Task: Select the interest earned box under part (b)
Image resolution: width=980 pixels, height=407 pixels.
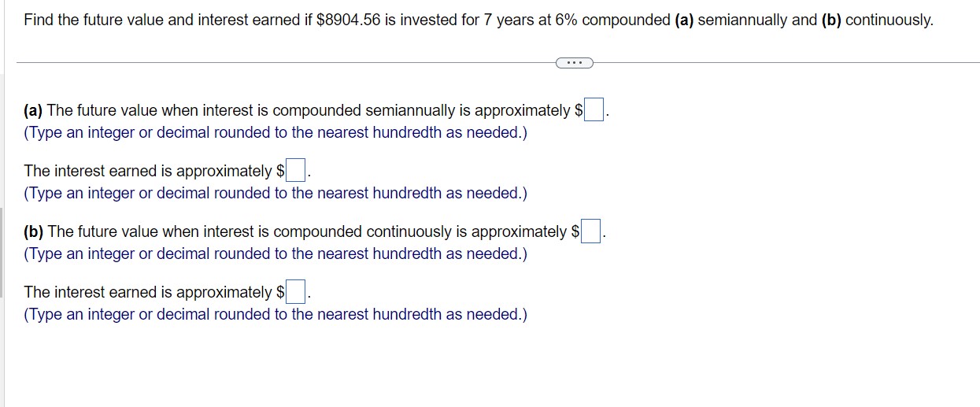Action: click(x=295, y=292)
